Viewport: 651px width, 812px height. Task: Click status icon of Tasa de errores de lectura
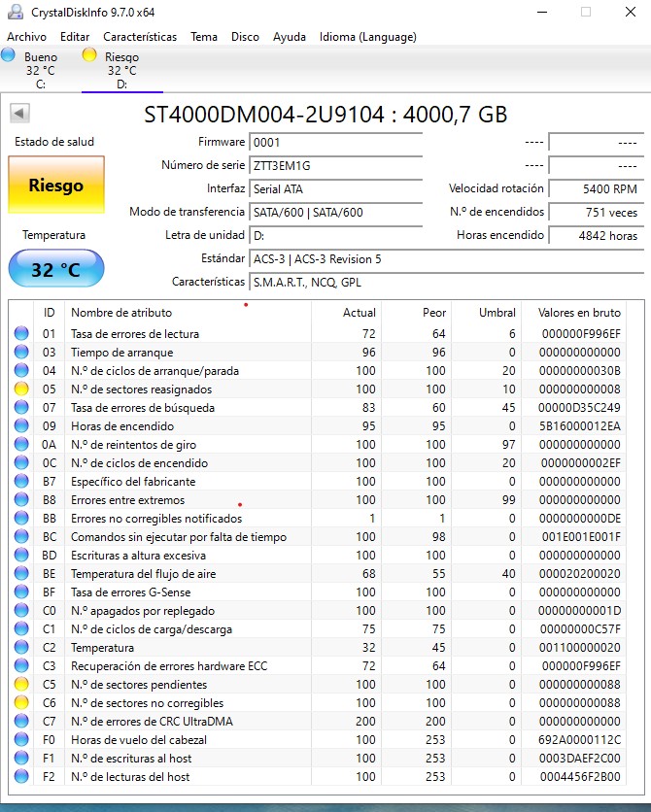21,333
